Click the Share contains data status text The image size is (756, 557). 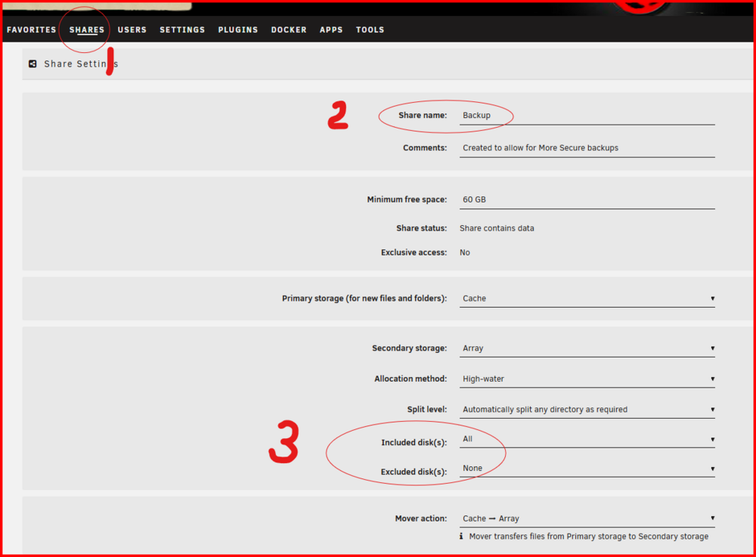pyautogui.click(x=497, y=228)
